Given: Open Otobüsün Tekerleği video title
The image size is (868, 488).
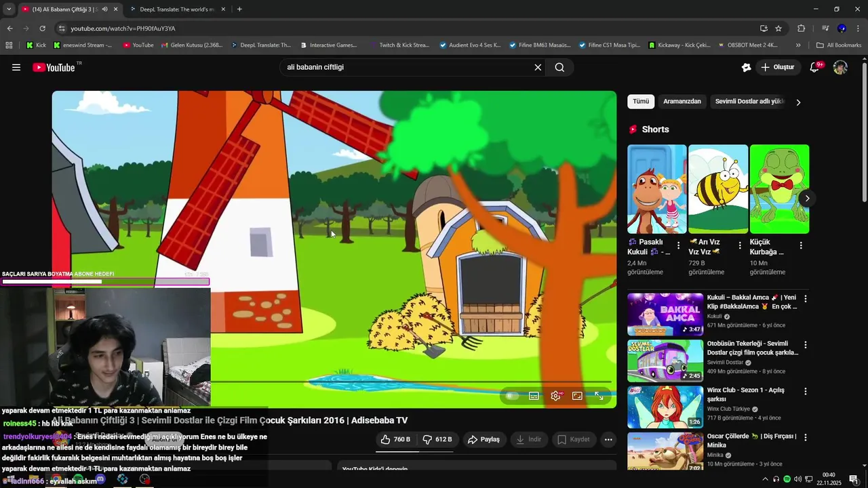Looking at the screenshot, I should (753, 348).
